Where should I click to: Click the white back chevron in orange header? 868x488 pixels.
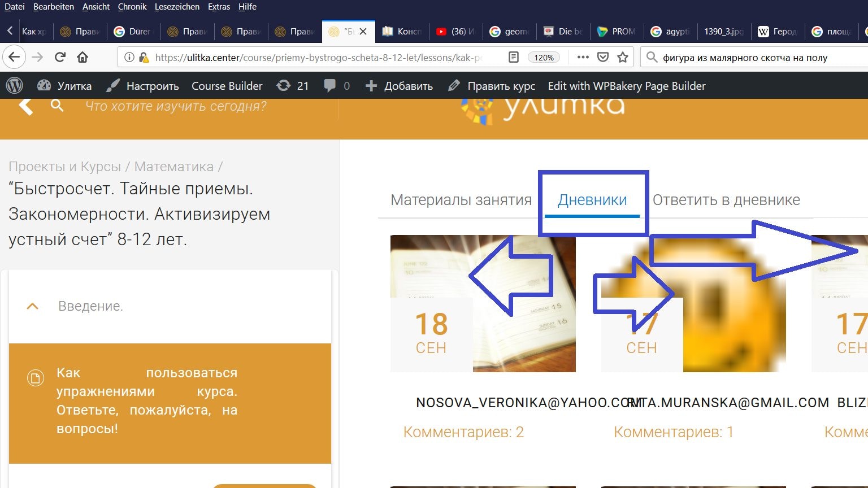pyautogui.click(x=25, y=106)
